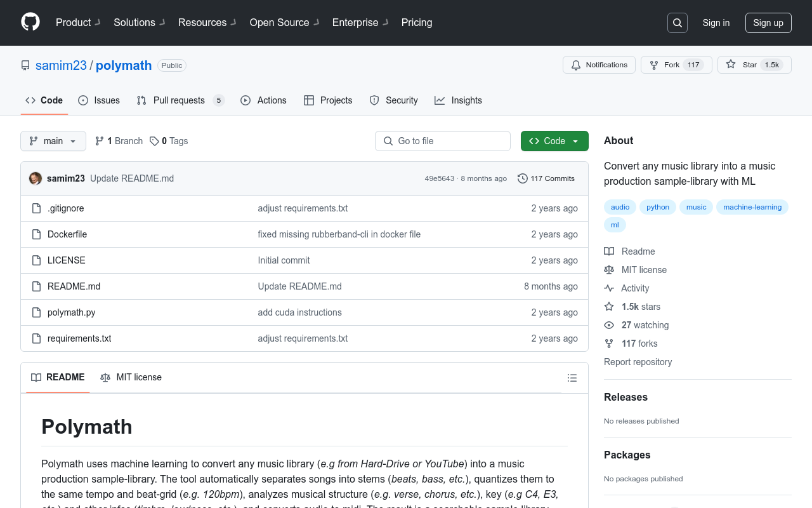Image resolution: width=812 pixels, height=508 pixels.
Task: Click the file icon next to .gitignore
Action: click(x=37, y=208)
